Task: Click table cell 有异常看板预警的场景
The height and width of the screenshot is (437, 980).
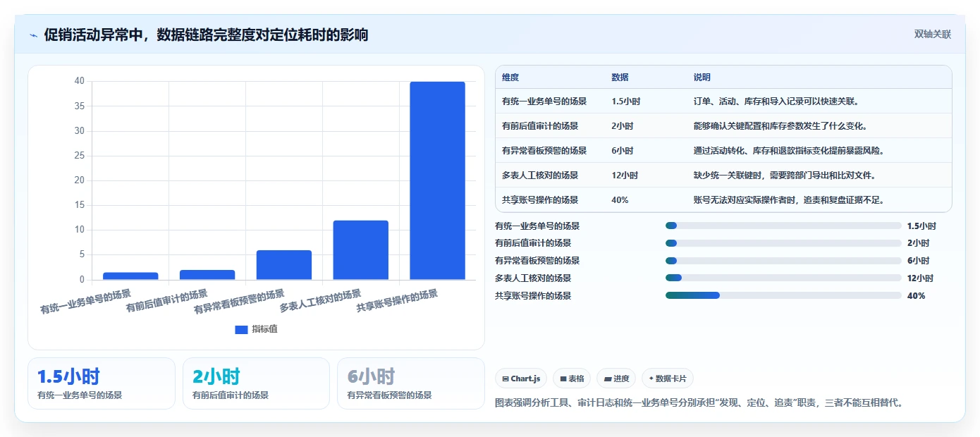Action: click(x=544, y=151)
